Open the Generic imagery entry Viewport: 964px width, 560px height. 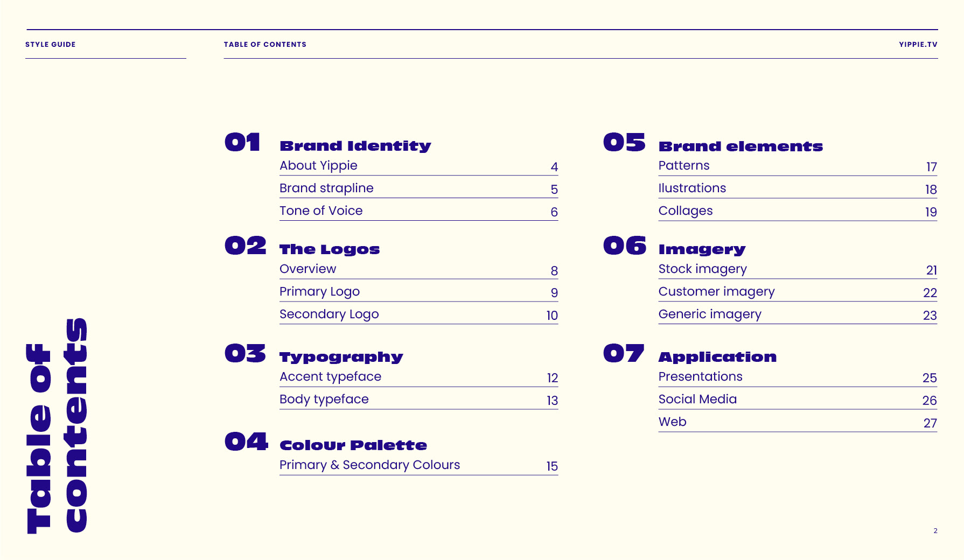point(710,314)
